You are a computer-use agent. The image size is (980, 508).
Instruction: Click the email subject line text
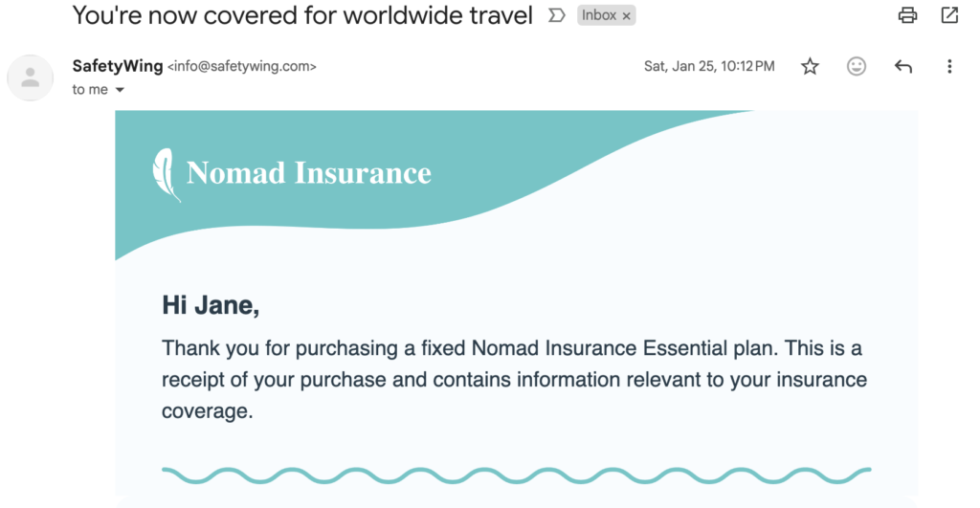(302, 15)
